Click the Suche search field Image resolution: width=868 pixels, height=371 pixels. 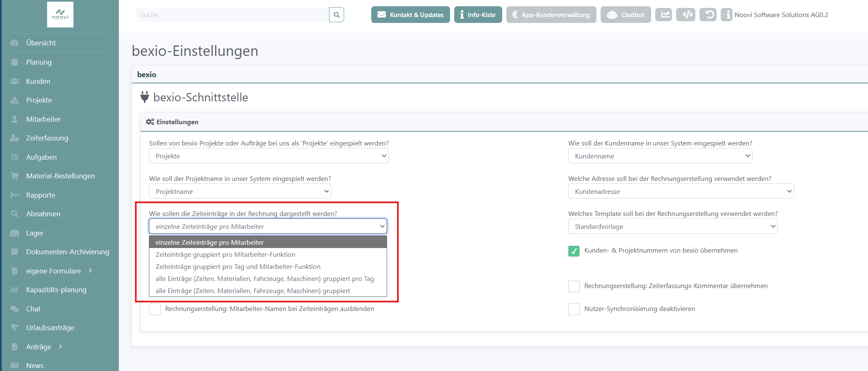click(x=232, y=15)
